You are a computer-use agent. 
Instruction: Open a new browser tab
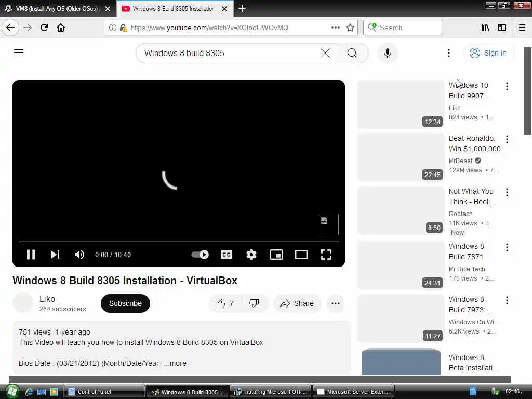click(x=242, y=8)
